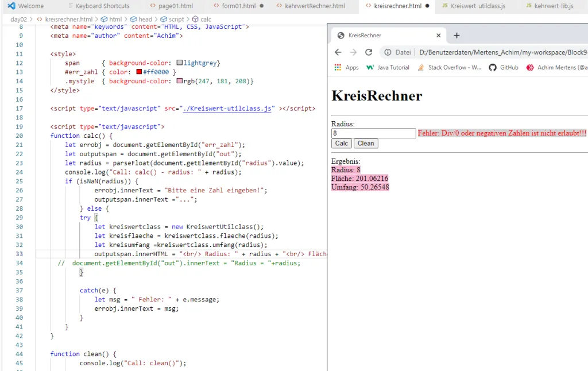Image resolution: width=588 pixels, height=371 pixels.
Task: Click the Clean button
Action: point(366,144)
